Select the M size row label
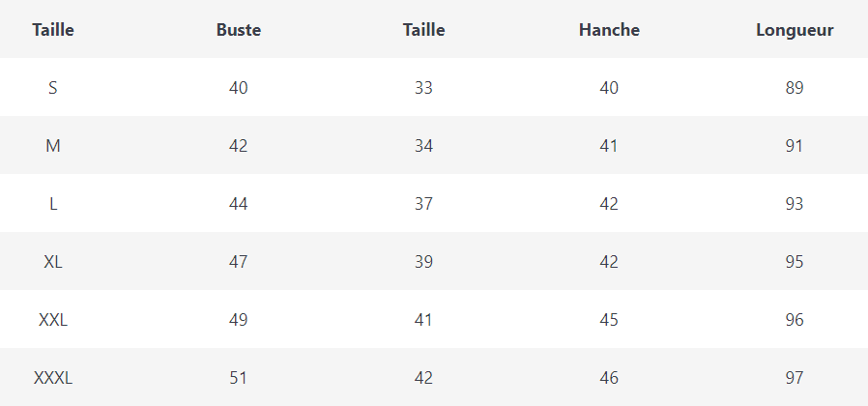 coord(53,146)
